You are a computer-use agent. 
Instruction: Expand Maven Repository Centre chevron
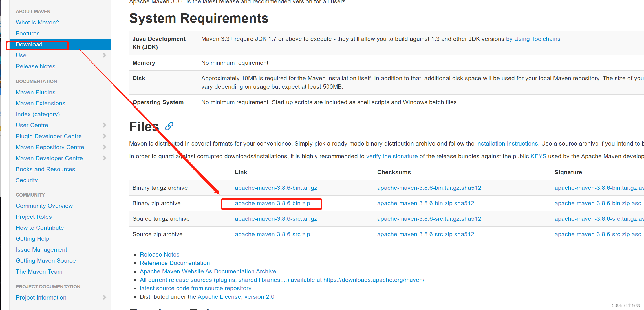pos(104,147)
